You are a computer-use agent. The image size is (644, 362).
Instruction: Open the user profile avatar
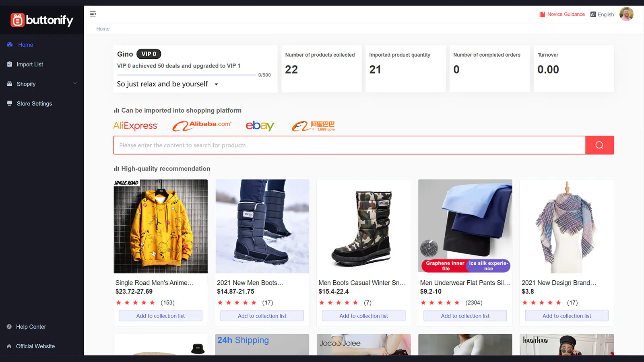tap(626, 14)
